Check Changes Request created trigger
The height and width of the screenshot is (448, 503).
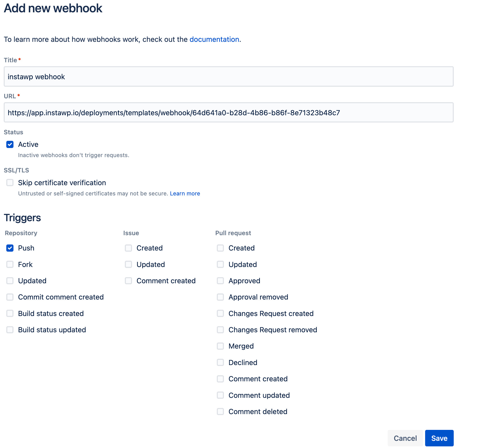point(220,314)
